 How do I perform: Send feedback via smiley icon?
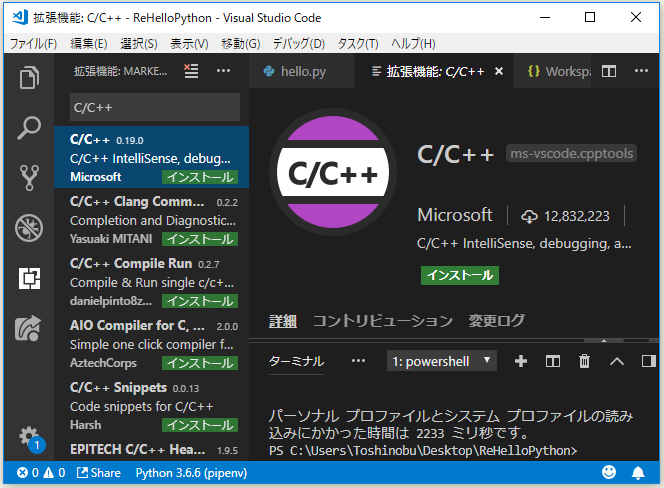tap(609, 472)
